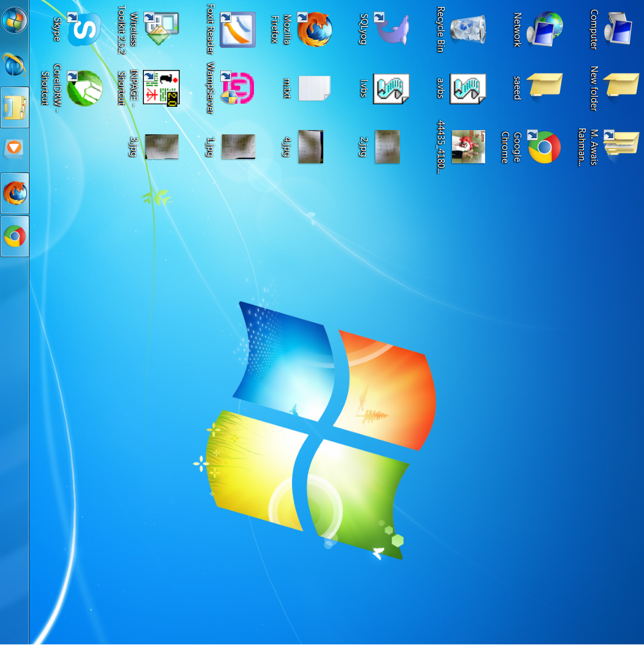Select the 3.jpg image thumbnail
Image resolution: width=644 pixels, height=645 pixels.
(161, 147)
